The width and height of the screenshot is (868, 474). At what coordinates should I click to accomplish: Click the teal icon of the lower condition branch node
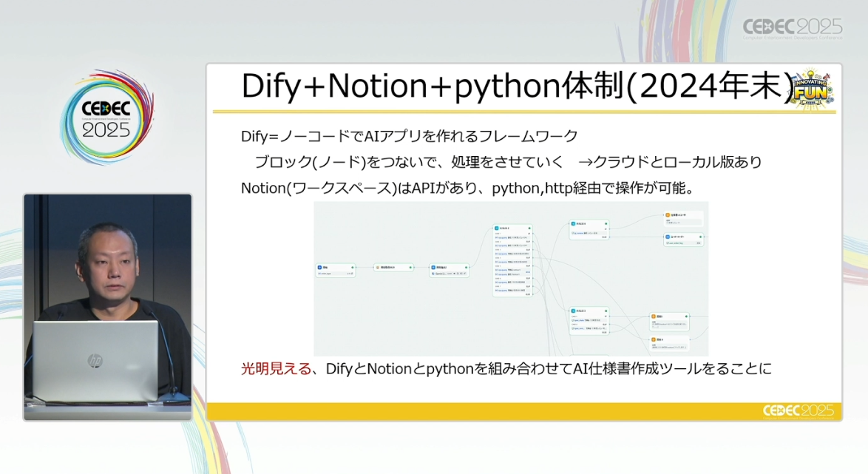pyautogui.click(x=573, y=311)
